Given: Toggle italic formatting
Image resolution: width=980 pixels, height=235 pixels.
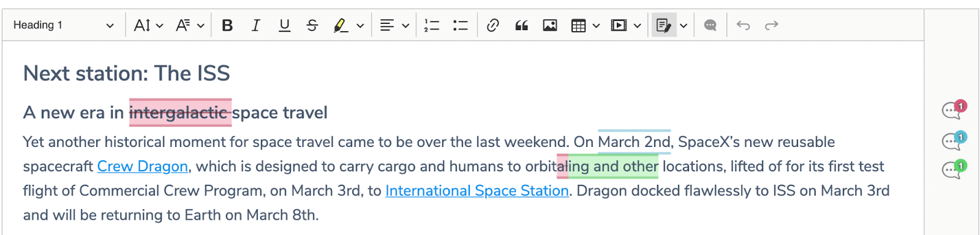Looking at the screenshot, I should click(255, 25).
